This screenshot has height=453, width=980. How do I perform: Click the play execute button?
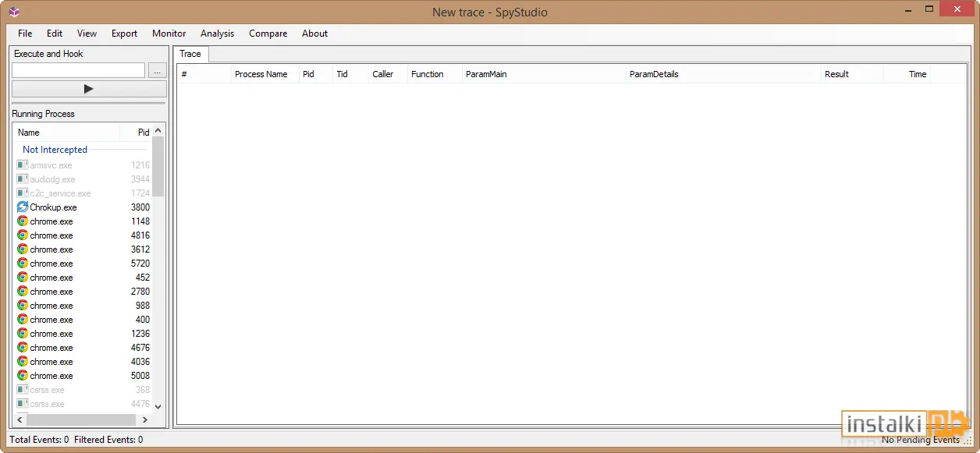click(88, 89)
